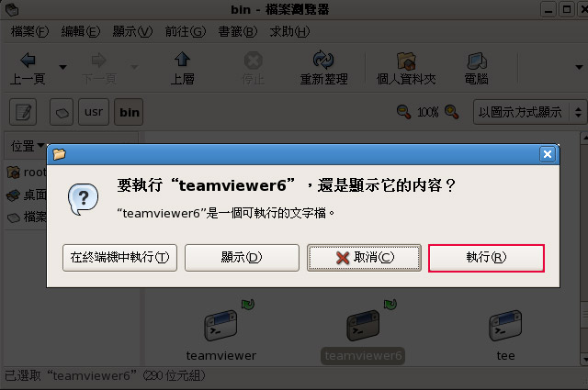Click the Forward (下一頁) arrow icon

[x=98, y=60]
